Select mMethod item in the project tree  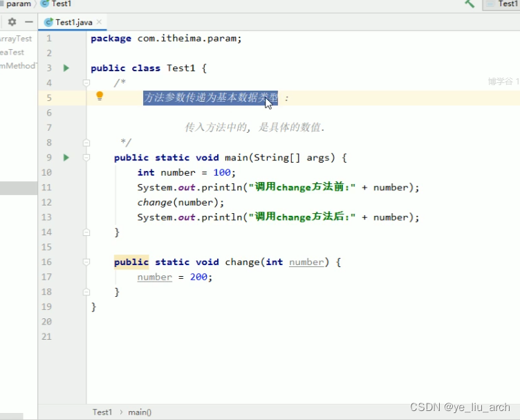(x=18, y=66)
